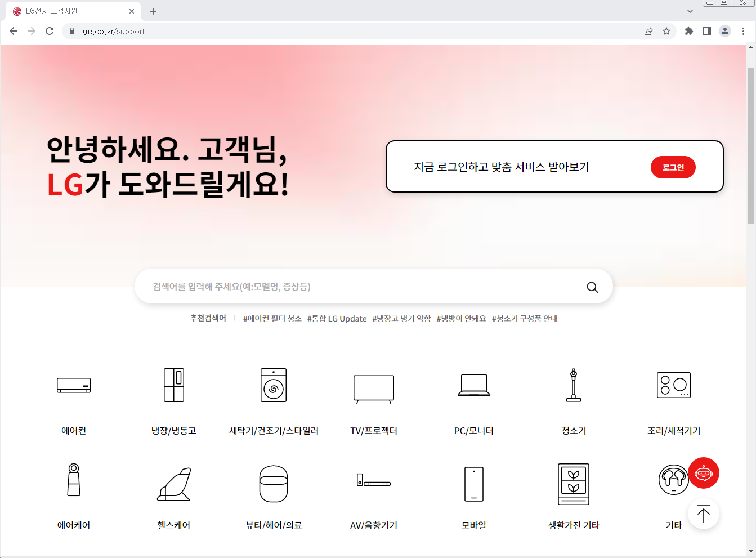Select the 냉장/냉동고 refrigerator icon
Viewport: 756px width, 558px height.
tap(174, 385)
